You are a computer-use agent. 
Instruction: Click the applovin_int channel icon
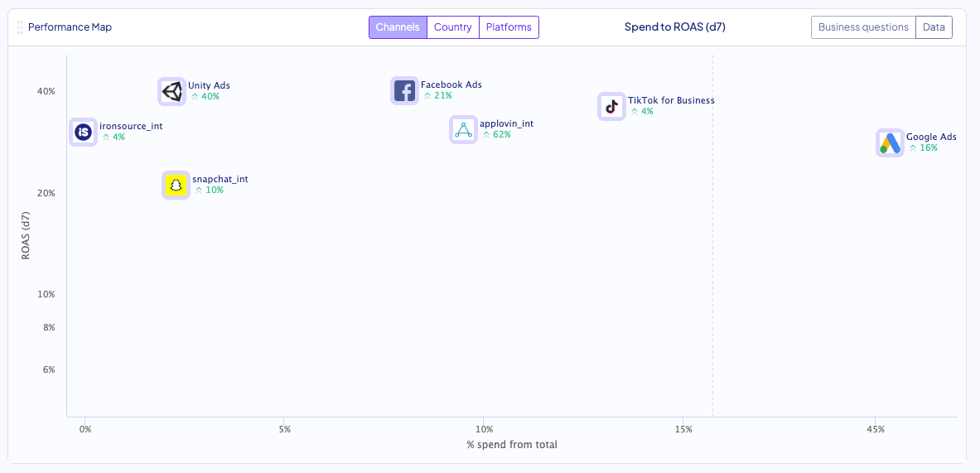463,129
